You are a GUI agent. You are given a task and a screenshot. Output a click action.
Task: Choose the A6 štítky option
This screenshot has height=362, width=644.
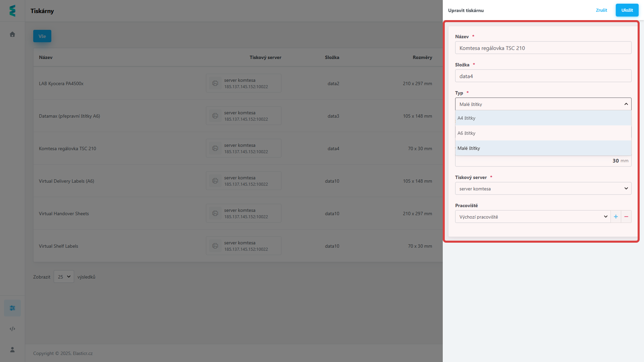(x=543, y=133)
